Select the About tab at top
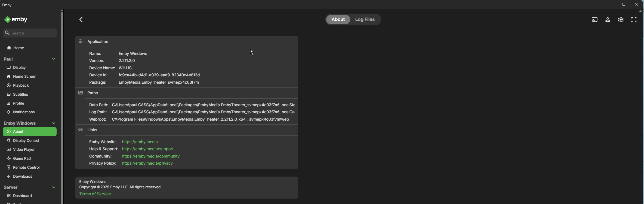 point(338,20)
